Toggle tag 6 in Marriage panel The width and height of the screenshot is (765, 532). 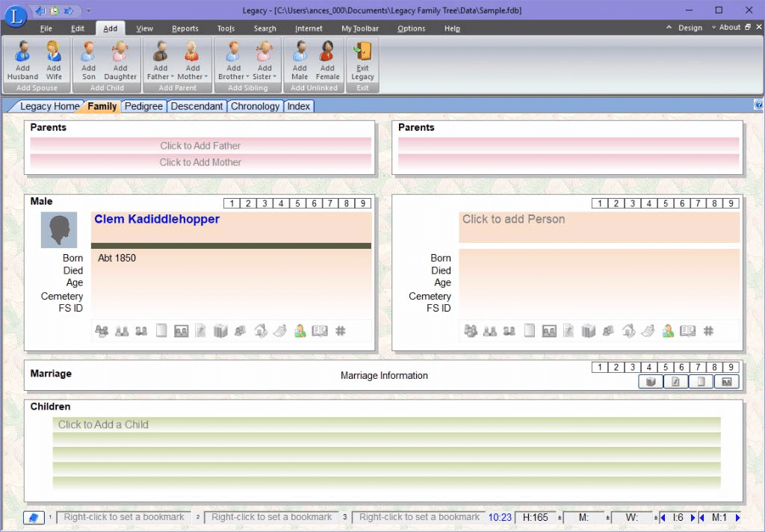click(681, 368)
